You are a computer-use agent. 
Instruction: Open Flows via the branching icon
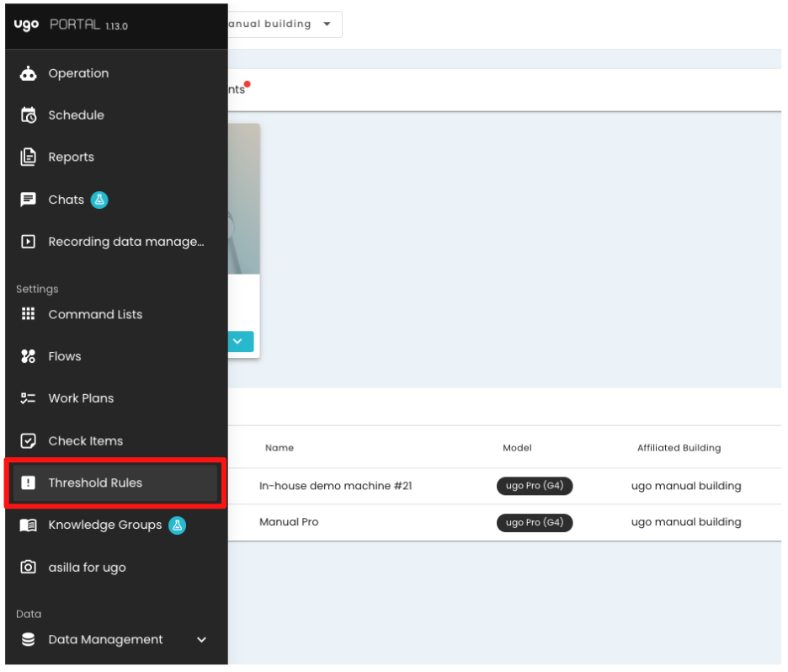28,356
